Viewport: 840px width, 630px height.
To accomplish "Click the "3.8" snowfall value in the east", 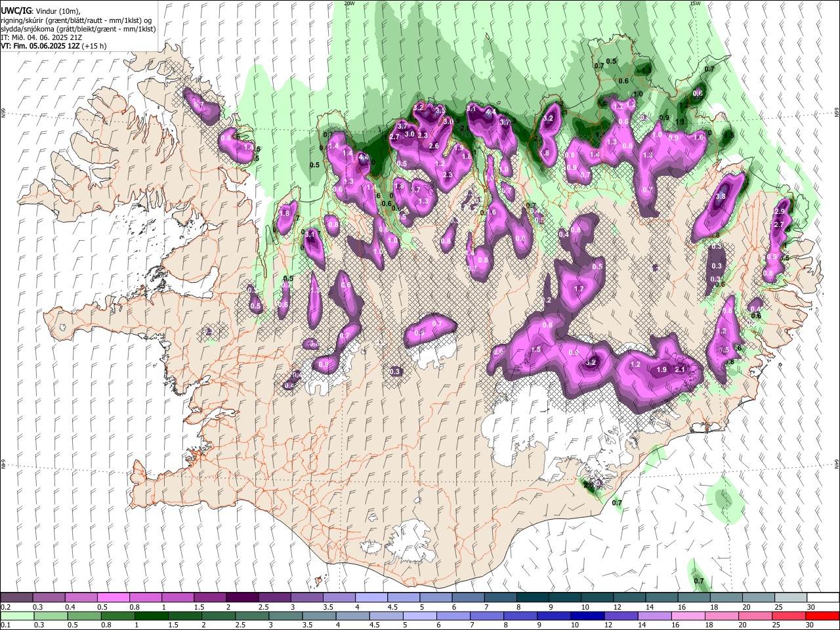I will tap(721, 196).
